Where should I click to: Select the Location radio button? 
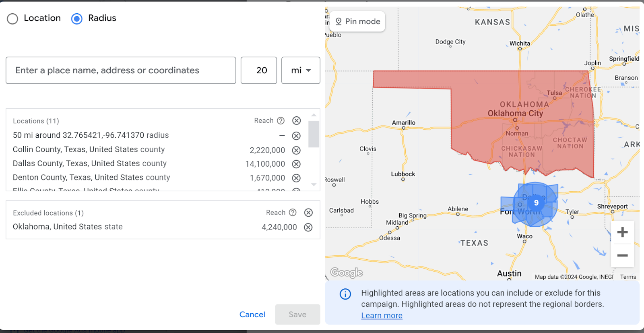[12, 19]
